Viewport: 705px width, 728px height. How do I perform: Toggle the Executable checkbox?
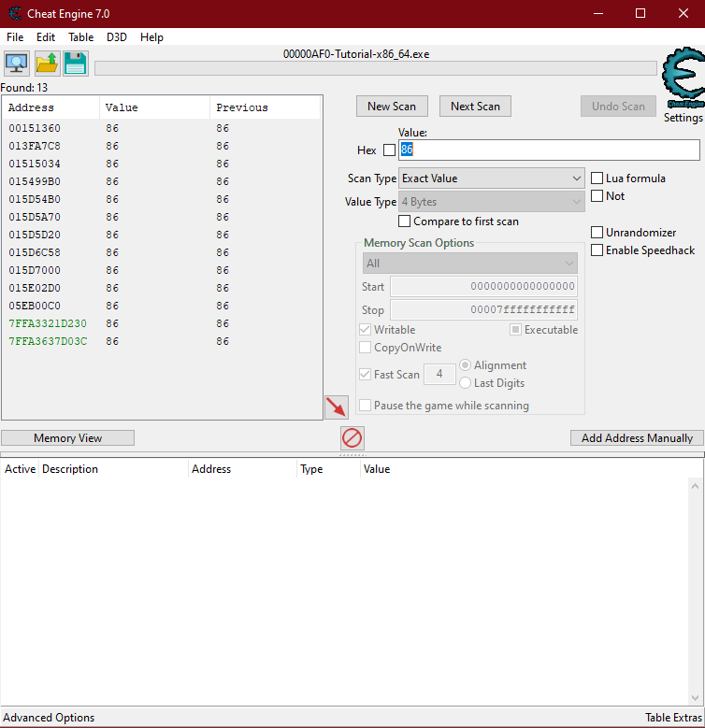515,330
